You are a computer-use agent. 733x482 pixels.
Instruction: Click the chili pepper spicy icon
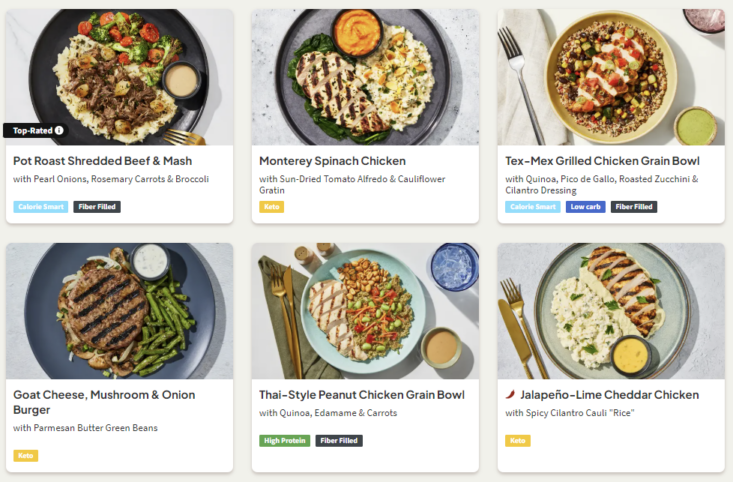[510, 395]
